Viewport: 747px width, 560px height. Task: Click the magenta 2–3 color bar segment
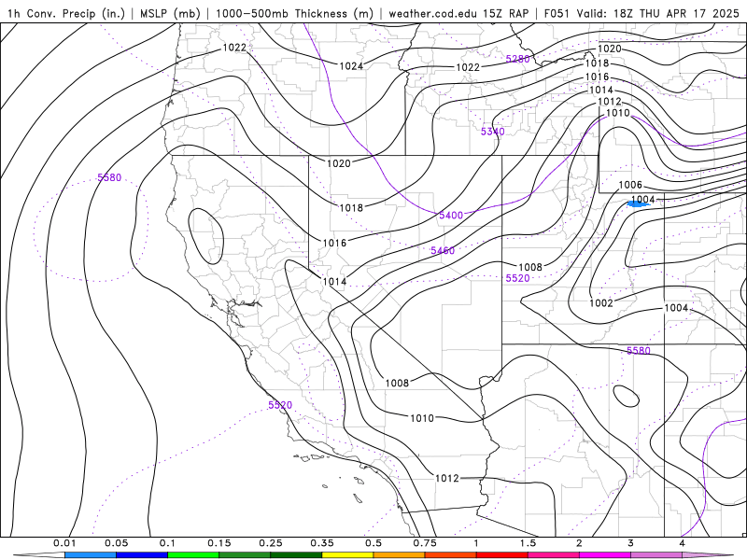pos(605,555)
